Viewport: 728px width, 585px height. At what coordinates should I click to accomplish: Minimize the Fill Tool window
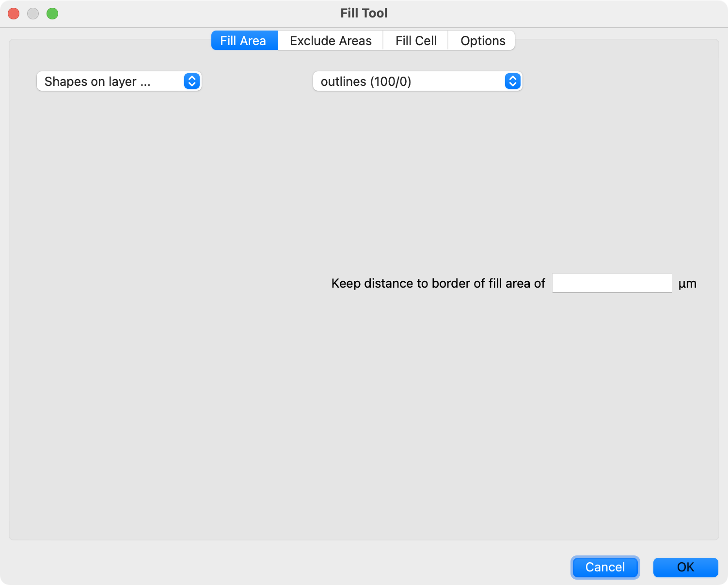pos(33,13)
